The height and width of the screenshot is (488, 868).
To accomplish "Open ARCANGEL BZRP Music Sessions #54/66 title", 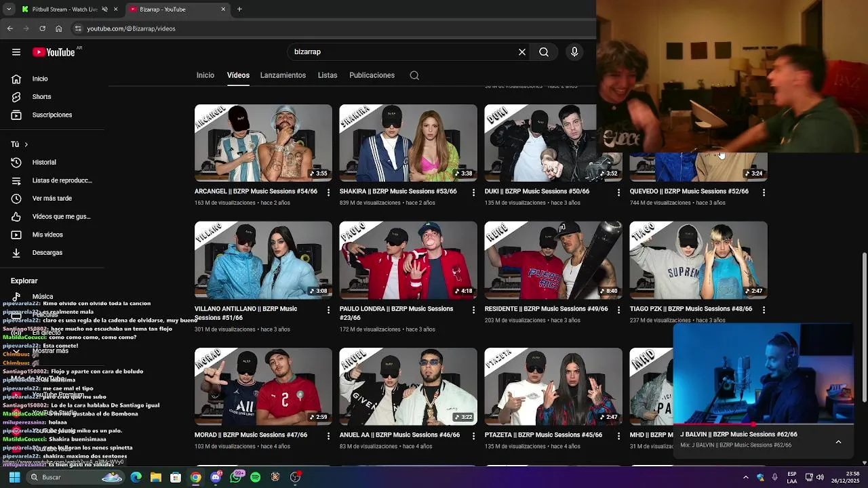I will pyautogui.click(x=256, y=191).
